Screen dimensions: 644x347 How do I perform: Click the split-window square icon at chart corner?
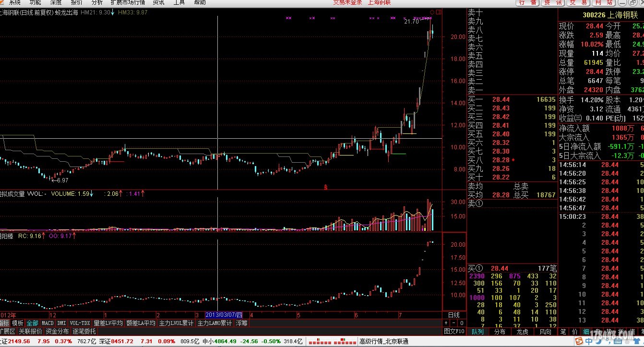(439, 12)
